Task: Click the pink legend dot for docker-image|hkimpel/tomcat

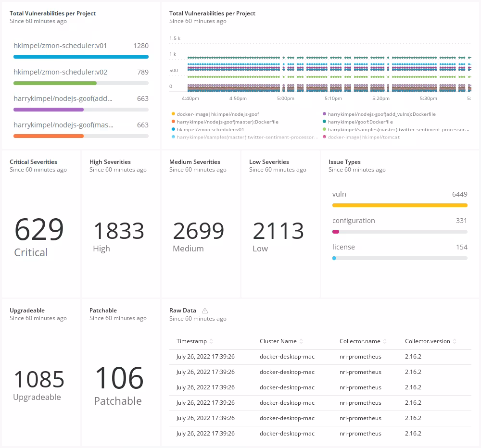Action: pos(325,137)
